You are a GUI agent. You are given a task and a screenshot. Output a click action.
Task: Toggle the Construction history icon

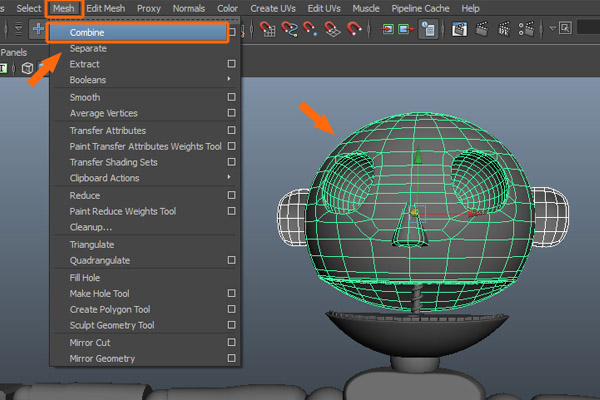click(428, 29)
